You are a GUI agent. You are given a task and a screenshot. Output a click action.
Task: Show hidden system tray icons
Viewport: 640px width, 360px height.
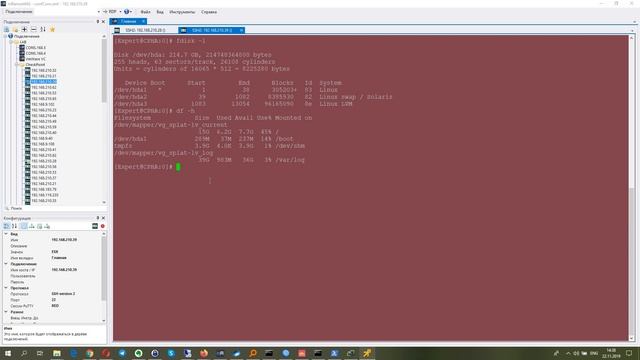[x=568, y=353]
